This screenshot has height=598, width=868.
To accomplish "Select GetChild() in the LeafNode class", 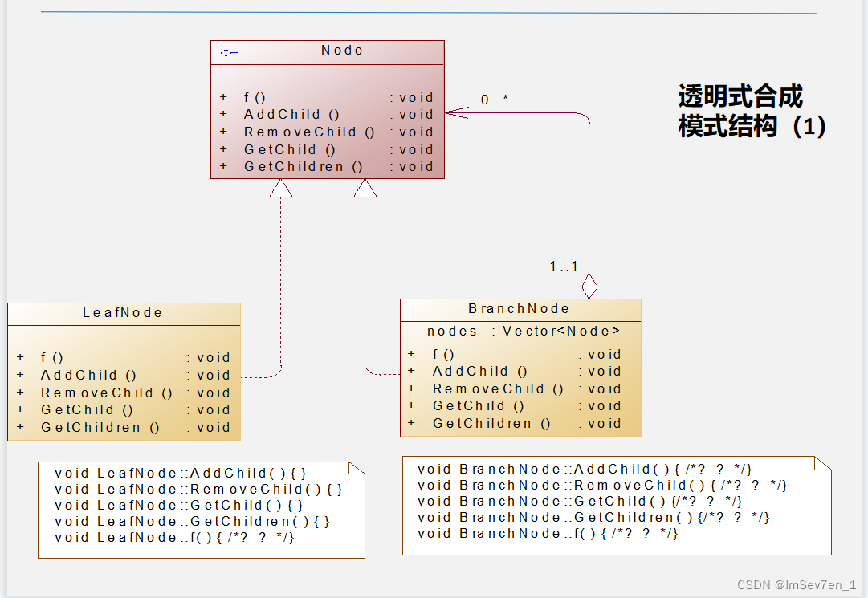I will [124, 410].
